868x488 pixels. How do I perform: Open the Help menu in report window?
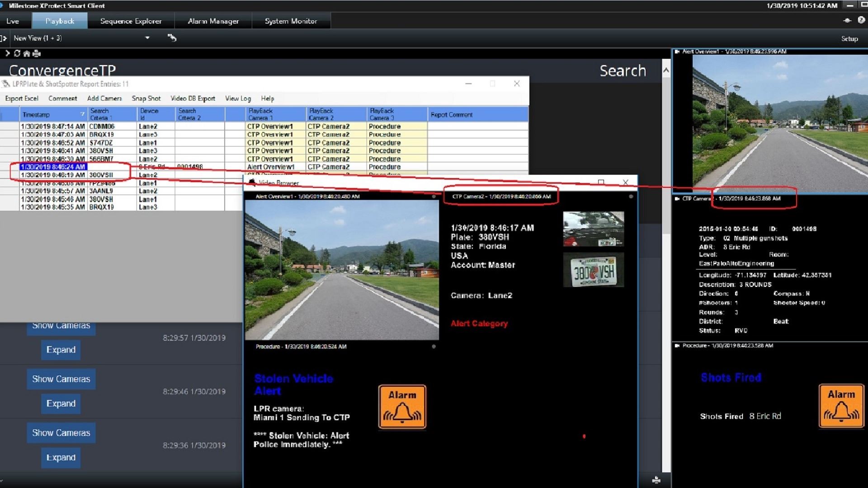268,99
